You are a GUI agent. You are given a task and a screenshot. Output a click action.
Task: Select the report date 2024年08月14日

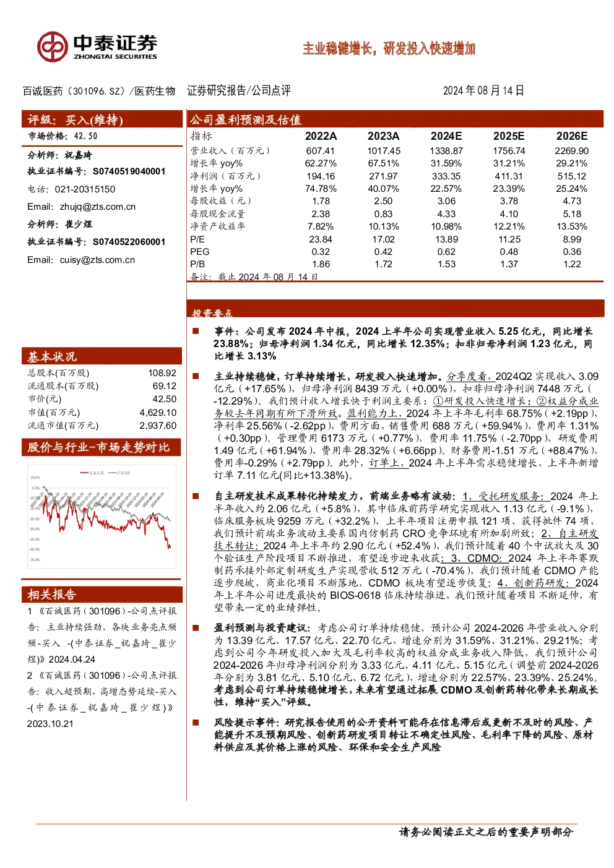(483, 91)
